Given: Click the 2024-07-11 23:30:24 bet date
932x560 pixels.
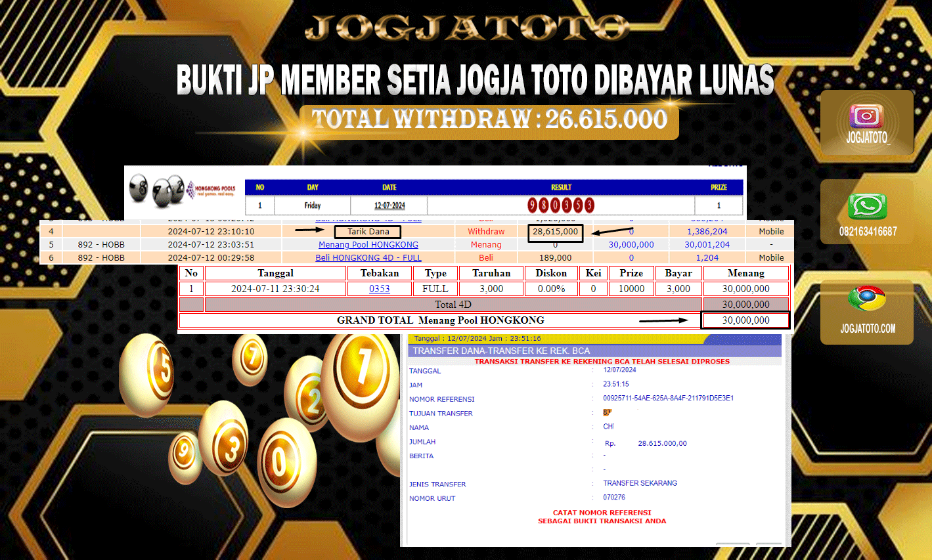Looking at the screenshot, I should 276,289.
